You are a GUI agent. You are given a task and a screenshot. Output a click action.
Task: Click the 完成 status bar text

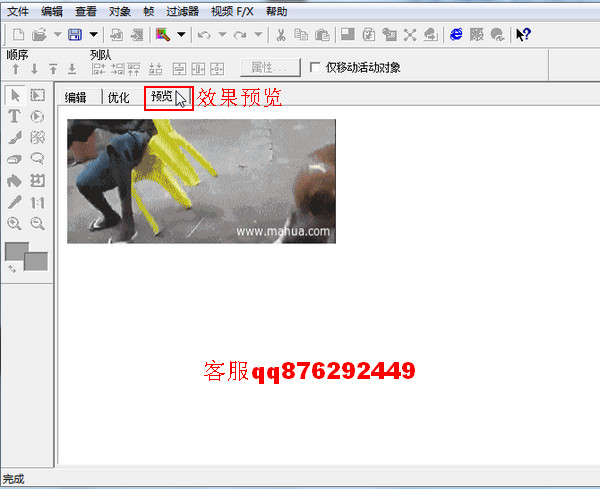click(x=13, y=479)
